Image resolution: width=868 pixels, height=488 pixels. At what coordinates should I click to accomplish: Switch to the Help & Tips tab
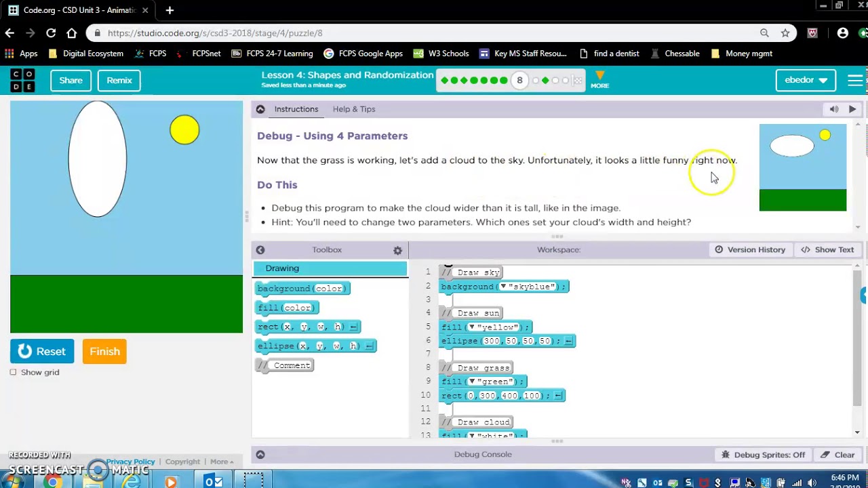click(354, 109)
